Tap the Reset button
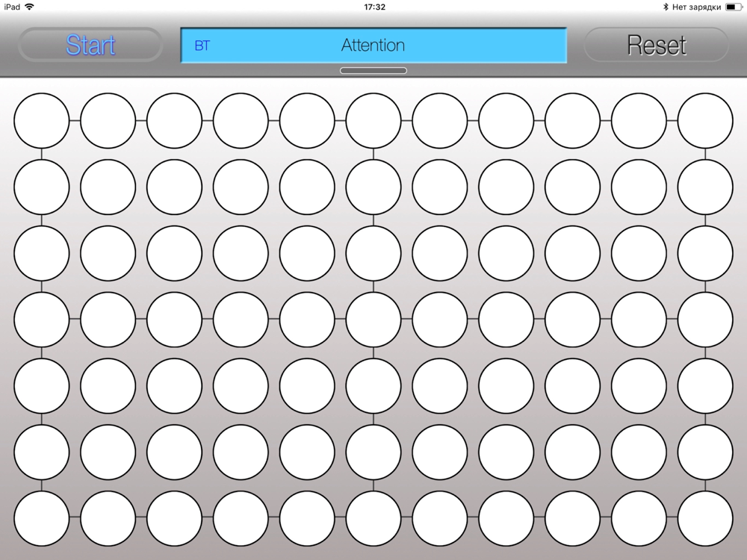The height and width of the screenshot is (560, 747). (x=656, y=45)
